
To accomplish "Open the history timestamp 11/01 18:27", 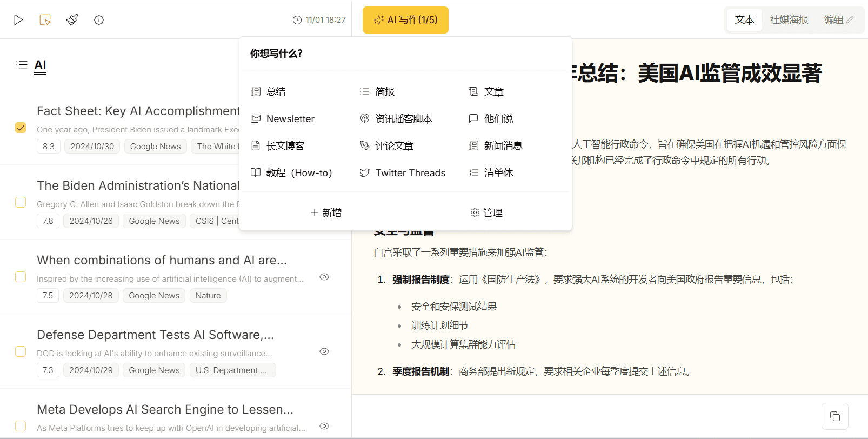I will [319, 20].
